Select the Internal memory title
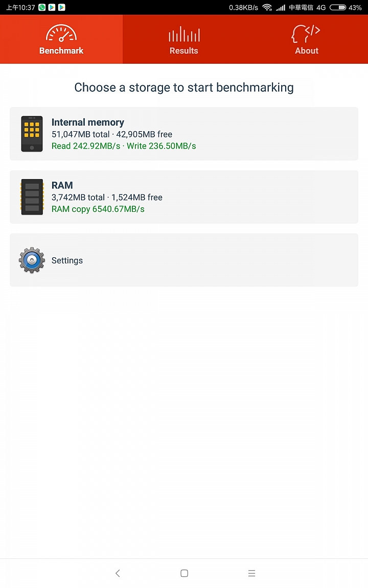This screenshot has width=368, height=588. (88, 122)
